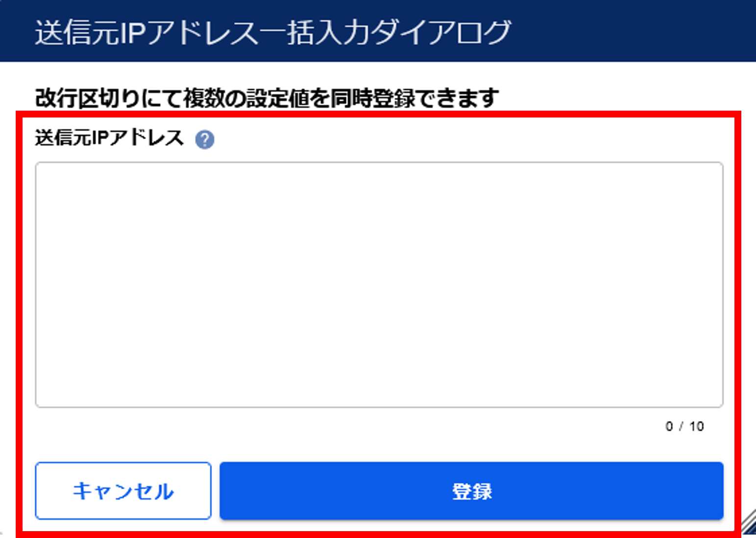Click the circled ? icon next to label

click(204, 140)
